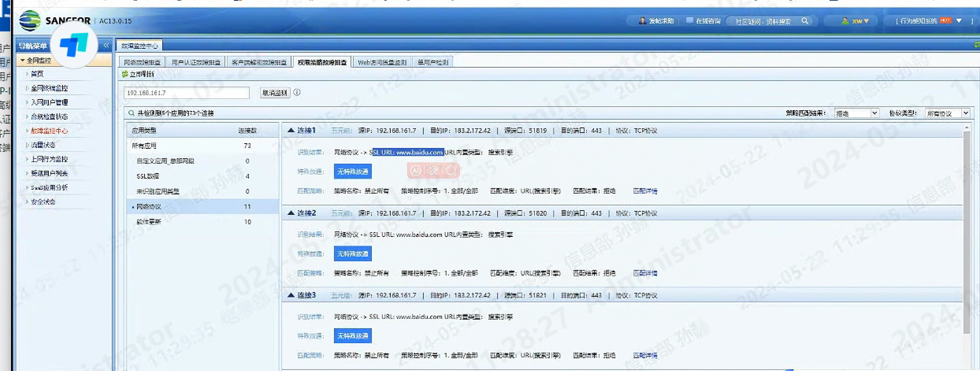This screenshot has height=371, width=980.
Task: Click the 导航菜单 panel title
Action: pos(33,46)
